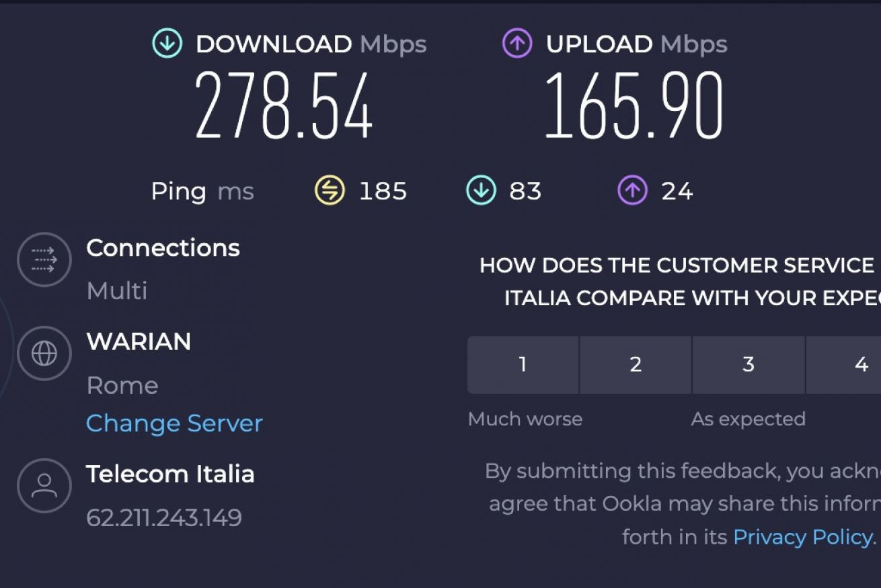Open the Change Server link
This screenshot has width=881, height=588.
tap(174, 423)
